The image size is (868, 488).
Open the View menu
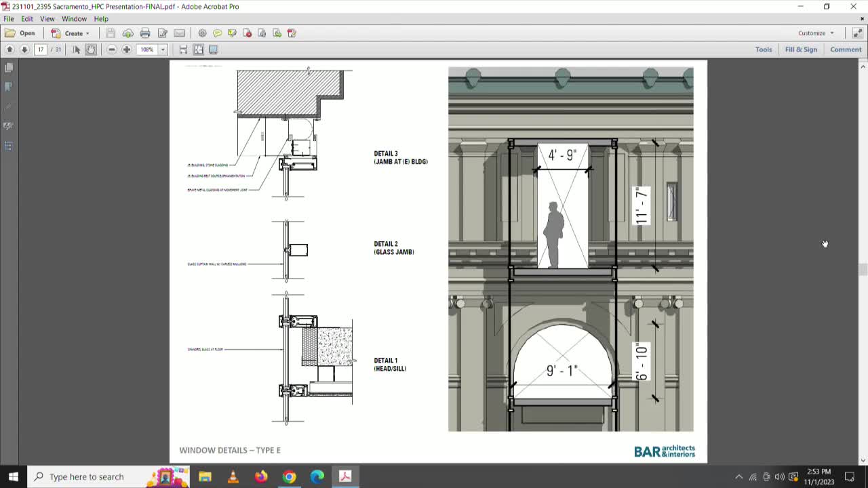[47, 19]
